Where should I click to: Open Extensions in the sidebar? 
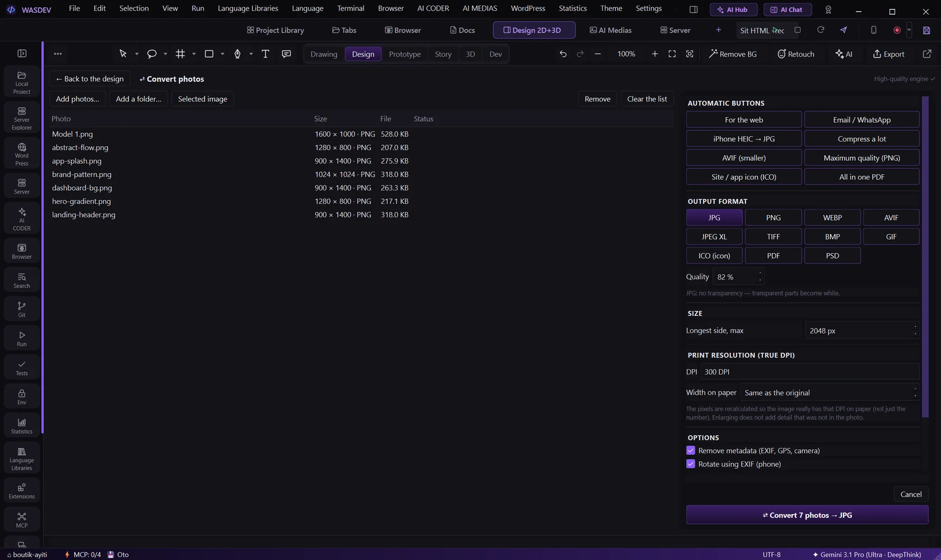[22, 491]
